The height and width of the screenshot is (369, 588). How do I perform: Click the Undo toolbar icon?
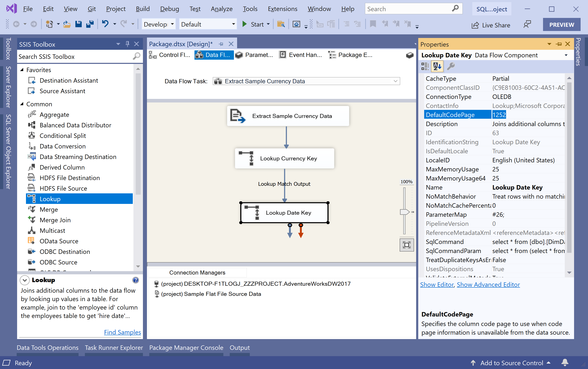[105, 24]
